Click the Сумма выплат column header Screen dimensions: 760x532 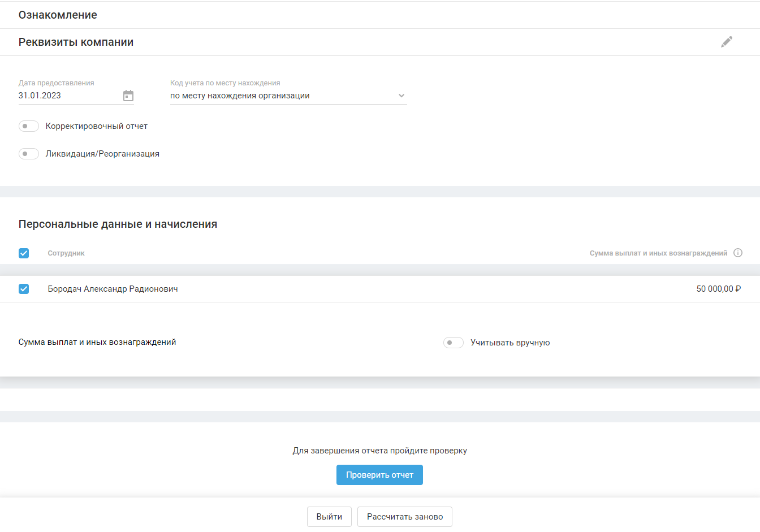click(x=658, y=253)
